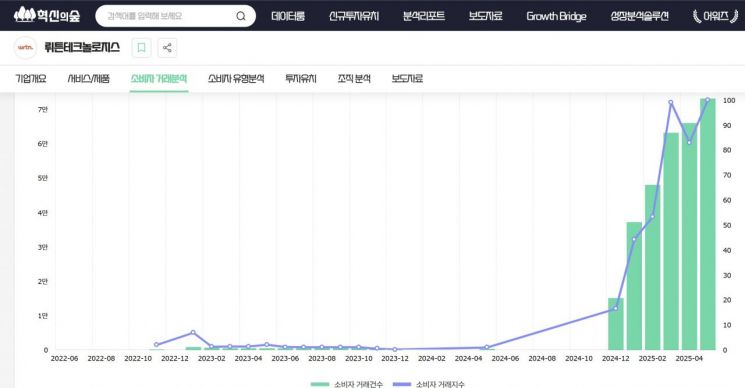745x388 pixels.
Task: Switch to the 기업개요 tab
Action: [x=31, y=78]
